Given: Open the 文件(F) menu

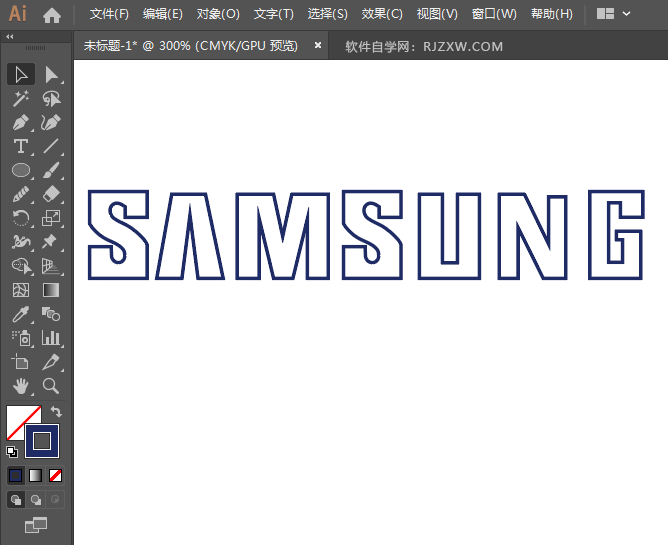Looking at the screenshot, I should (109, 14).
